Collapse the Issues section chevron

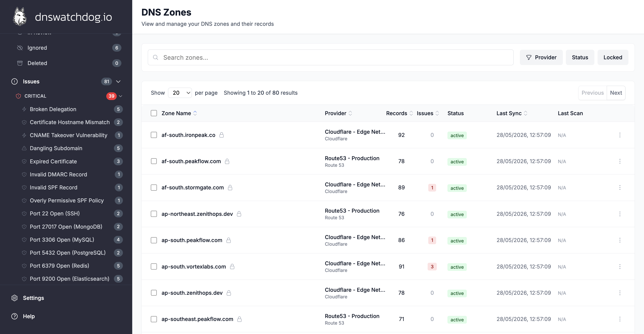point(118,81)
